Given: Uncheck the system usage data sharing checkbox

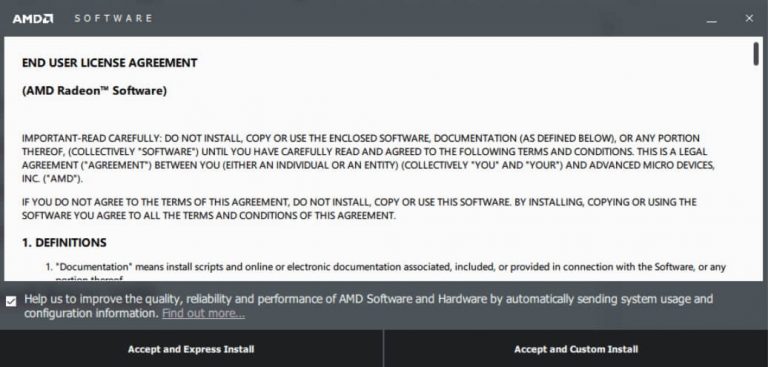Looking at the screenshot, I should click(11, 301).
